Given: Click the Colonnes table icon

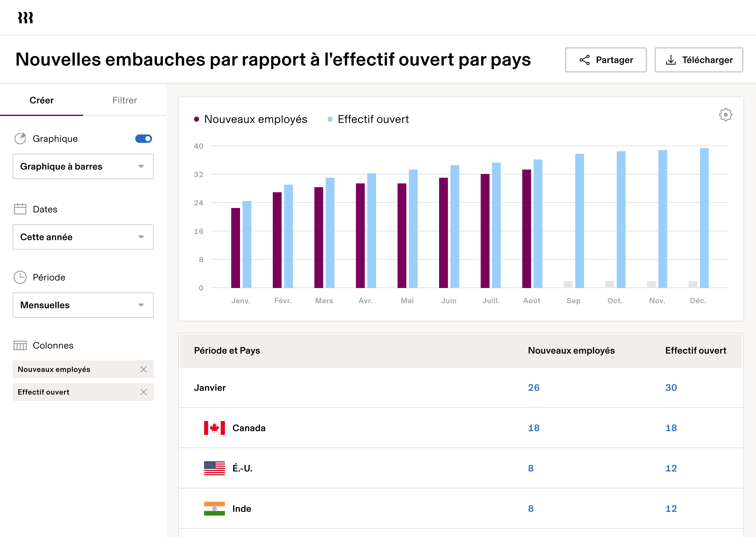Looking at the screenshot, I should coord(20,345).
